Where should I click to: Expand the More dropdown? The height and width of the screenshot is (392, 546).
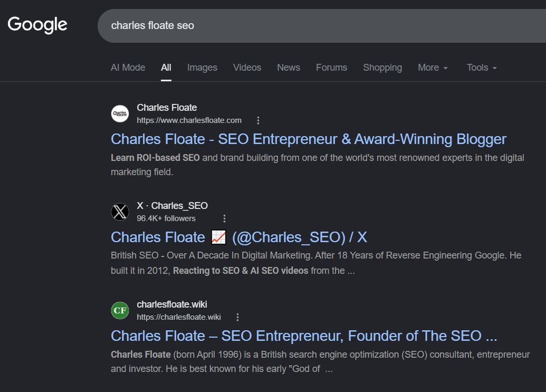tap(433, 68)
